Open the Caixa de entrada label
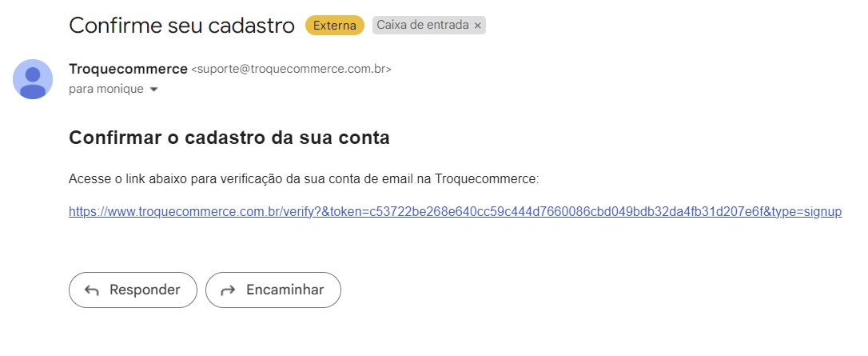Viewport: 868px width, 356px height. pos(423,26)
